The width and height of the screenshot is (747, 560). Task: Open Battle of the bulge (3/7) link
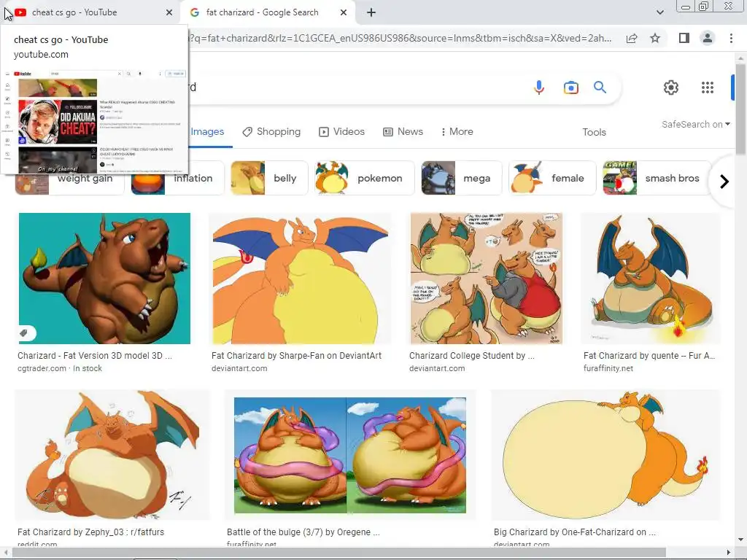[303, 532]
